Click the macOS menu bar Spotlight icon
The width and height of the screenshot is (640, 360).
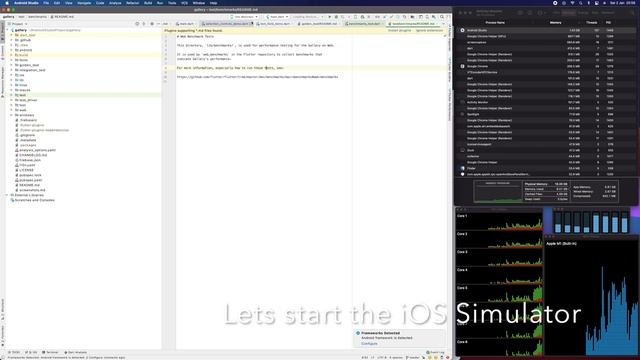click(x=580, y=3)
